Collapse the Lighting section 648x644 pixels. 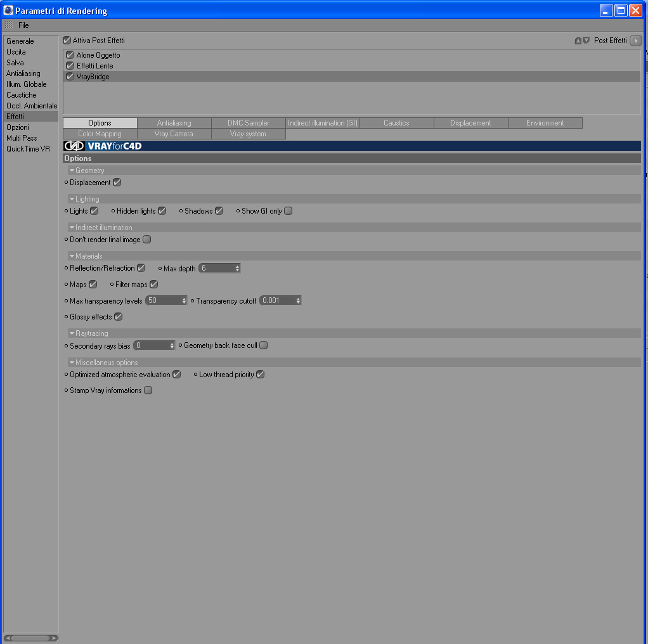(x=72, y=198)
